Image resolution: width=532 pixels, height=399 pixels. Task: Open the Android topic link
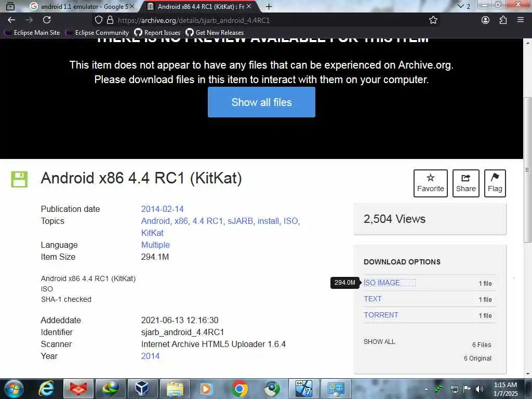click(x=155, y=221)
